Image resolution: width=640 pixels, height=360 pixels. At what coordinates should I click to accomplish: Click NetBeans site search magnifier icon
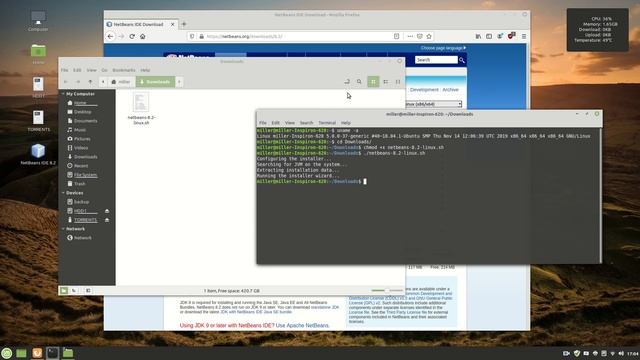point(462,60)
